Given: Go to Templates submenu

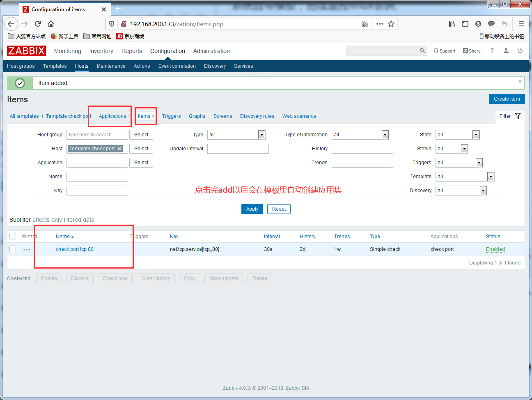Looking at the screenshot, I should point(55,66).
